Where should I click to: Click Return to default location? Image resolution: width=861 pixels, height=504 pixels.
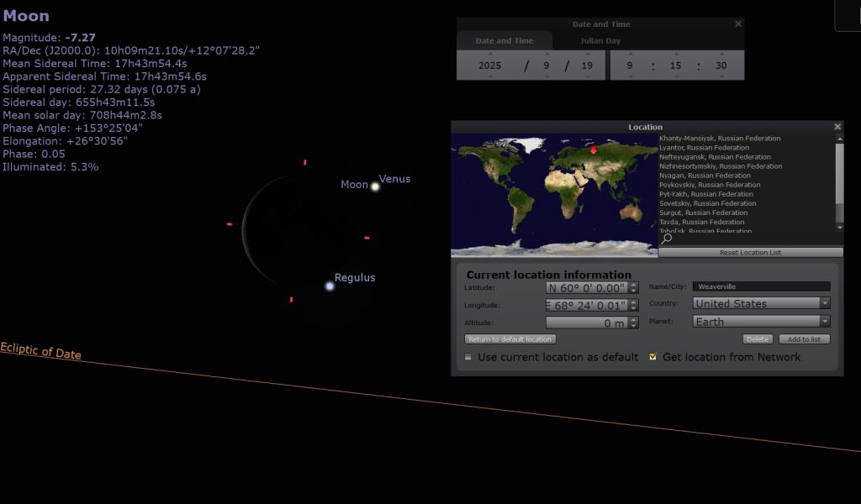(x=510, y=339)
